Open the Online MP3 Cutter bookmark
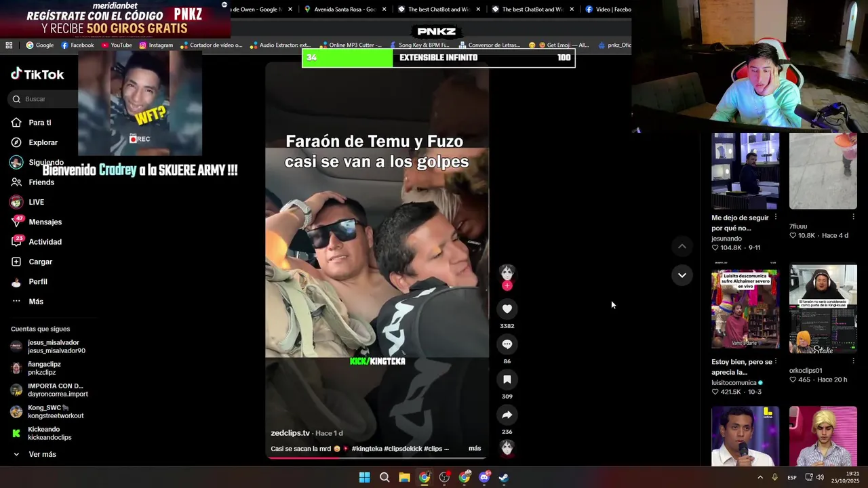The width and height of the screenshot is (868, 488). tap(350, 45)
